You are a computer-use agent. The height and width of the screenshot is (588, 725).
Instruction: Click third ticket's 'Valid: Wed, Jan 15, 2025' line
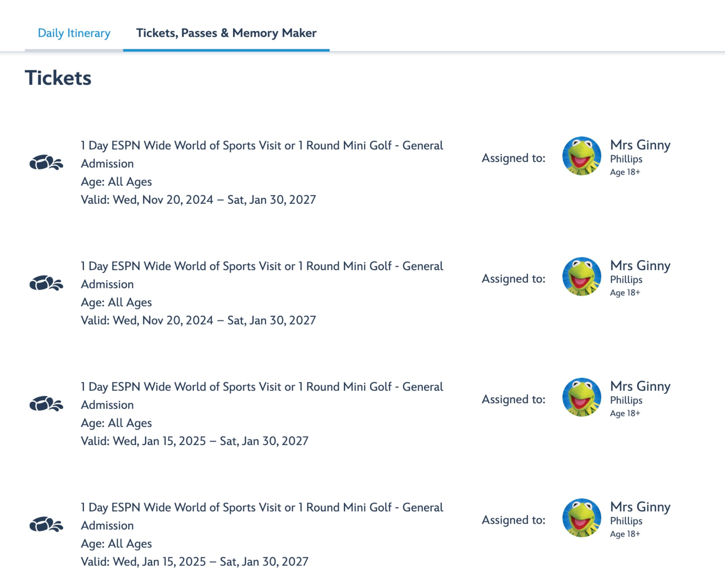(x=194, y=441)
